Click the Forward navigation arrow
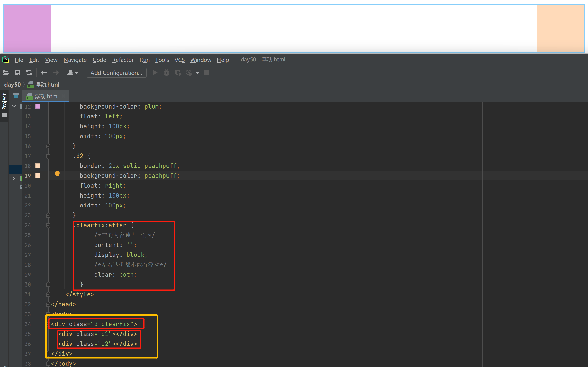The image size is (588, 367). [x=55, y=73]
